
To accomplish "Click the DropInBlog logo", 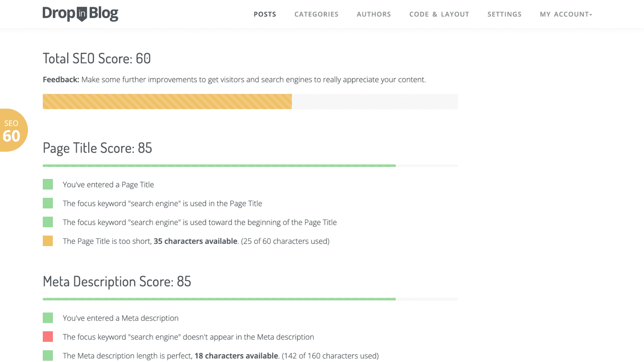I will [80, 14].
